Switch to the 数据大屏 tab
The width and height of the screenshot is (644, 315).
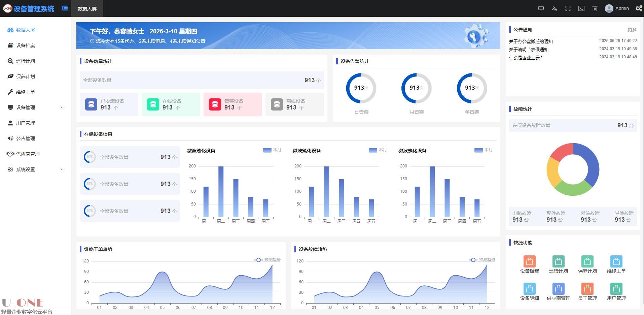[87, 9]
